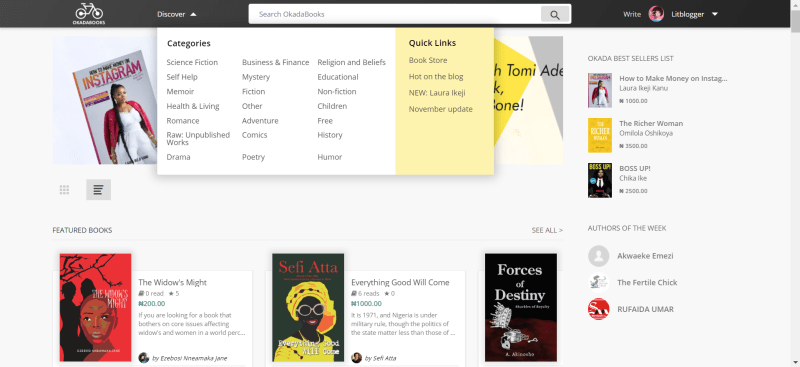Open the Litblogger account dropdown arrow
The image size is (800, 367).
point(714,14)
